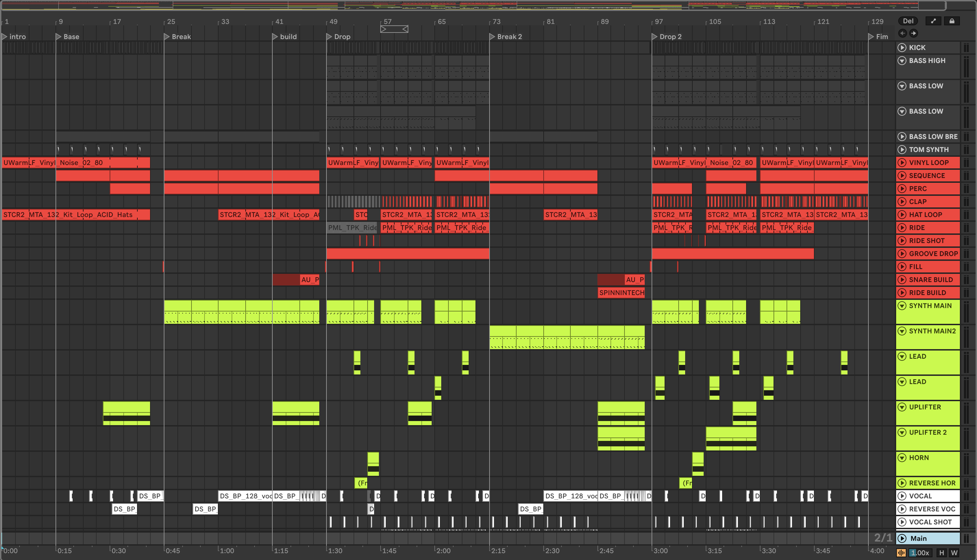Click the 2/1 grid size label
The image size is (977, 560).
(x=883, y=538)
